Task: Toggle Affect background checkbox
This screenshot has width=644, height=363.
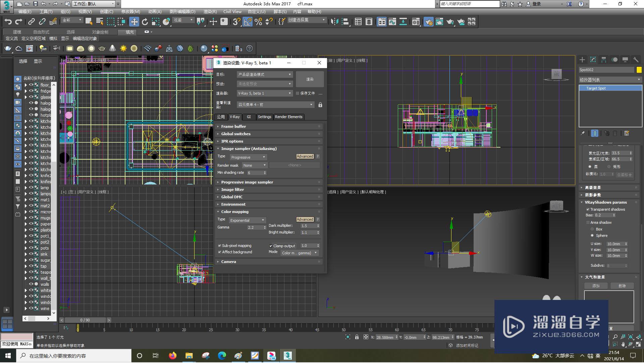Action: click(220, 252)
